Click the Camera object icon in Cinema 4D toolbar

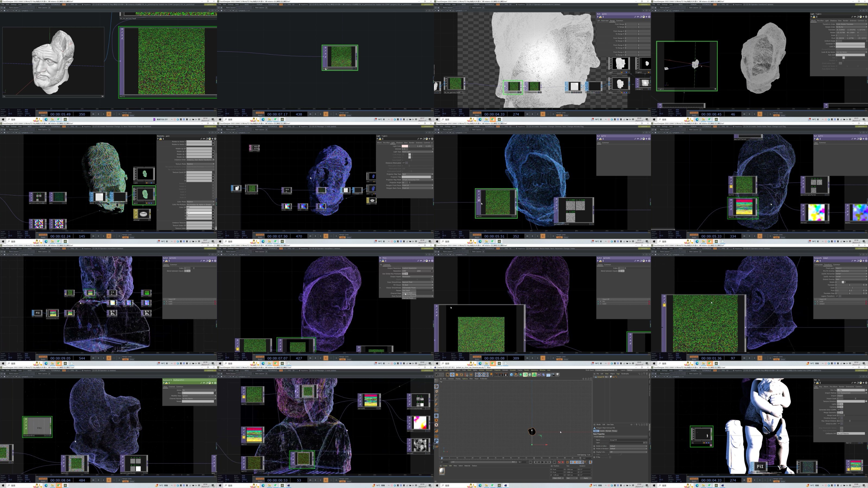click(x=553, y=375)
